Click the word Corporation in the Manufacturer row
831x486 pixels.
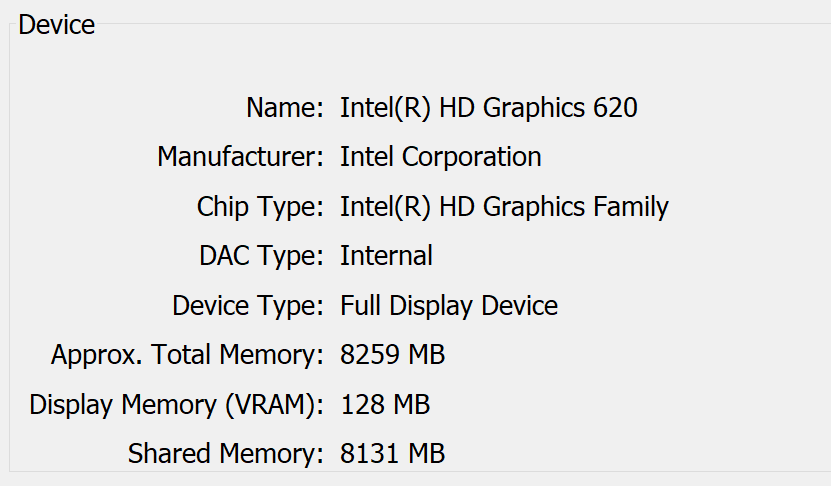pos(472,158)
